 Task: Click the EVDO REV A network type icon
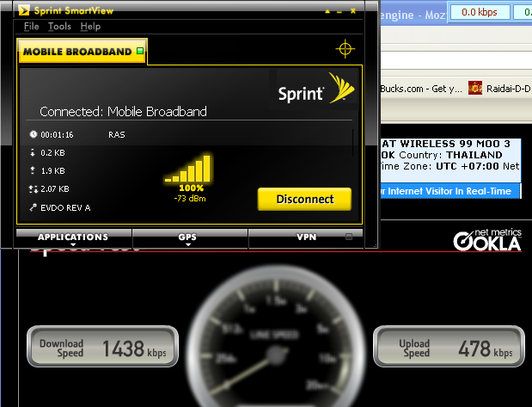coord(33,207)
